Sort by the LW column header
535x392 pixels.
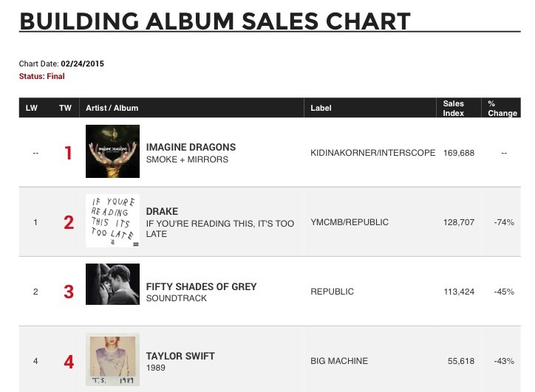[31, 108]
